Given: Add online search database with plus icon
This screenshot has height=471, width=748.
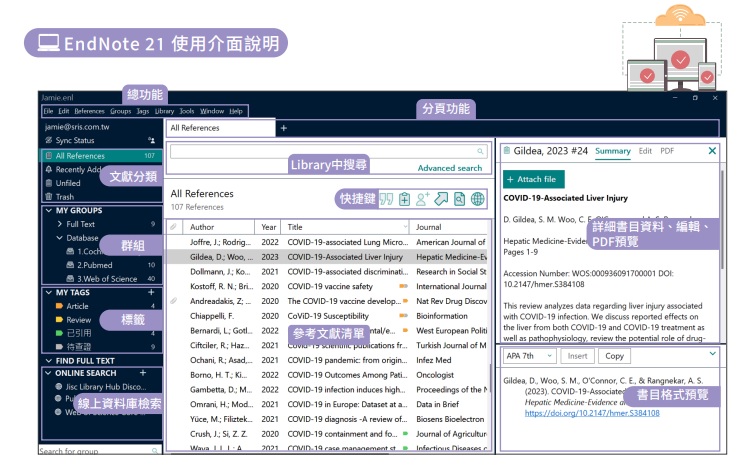Looking at the screenshot, I should point(143,372).
